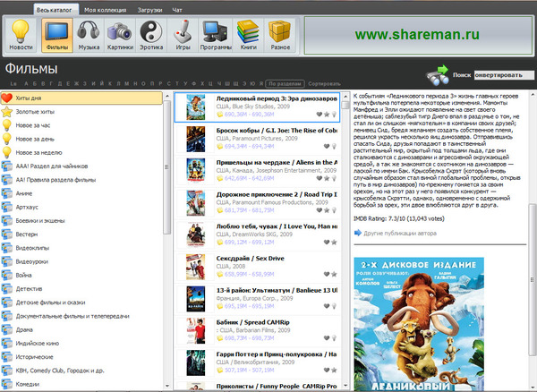Click the category list scrollbar up arrow
537x392 pixels.
pos(167,96)
